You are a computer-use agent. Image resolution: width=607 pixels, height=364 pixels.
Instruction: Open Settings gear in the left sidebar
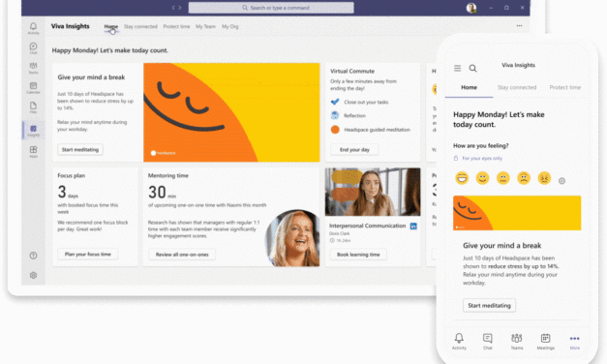[33, 275]
